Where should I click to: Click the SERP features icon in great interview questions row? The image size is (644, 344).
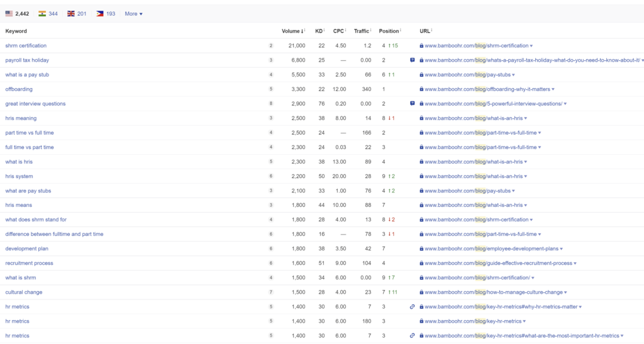tap(413, 103)
